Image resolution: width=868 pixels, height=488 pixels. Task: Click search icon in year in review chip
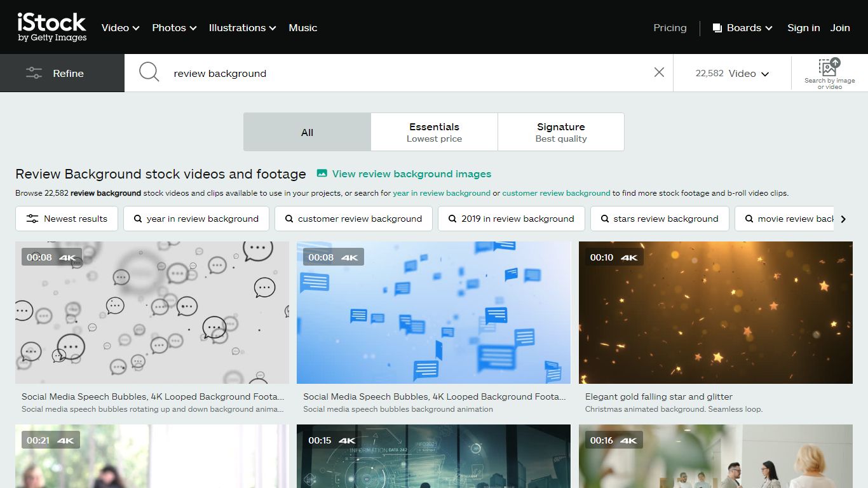(x=138, y=219)
